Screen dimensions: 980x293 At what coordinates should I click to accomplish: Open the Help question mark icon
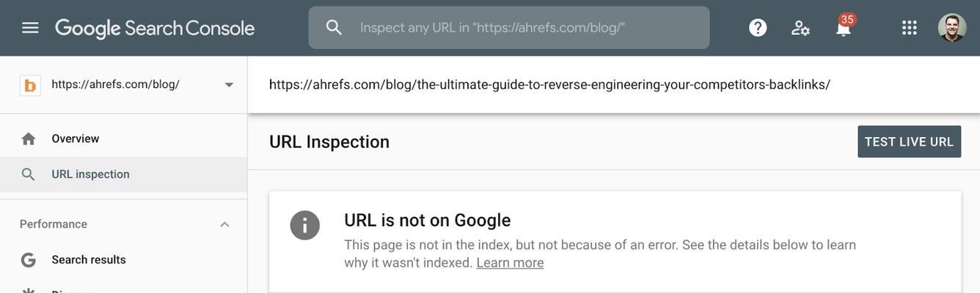(758, 28)
